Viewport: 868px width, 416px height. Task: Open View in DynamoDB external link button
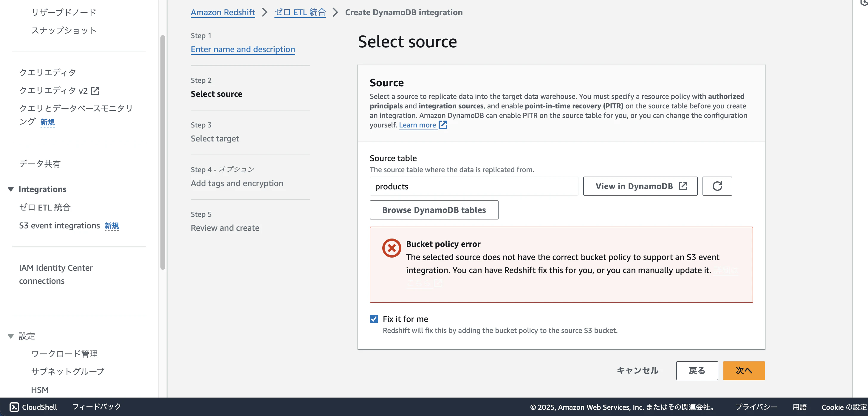click(640, 186)
